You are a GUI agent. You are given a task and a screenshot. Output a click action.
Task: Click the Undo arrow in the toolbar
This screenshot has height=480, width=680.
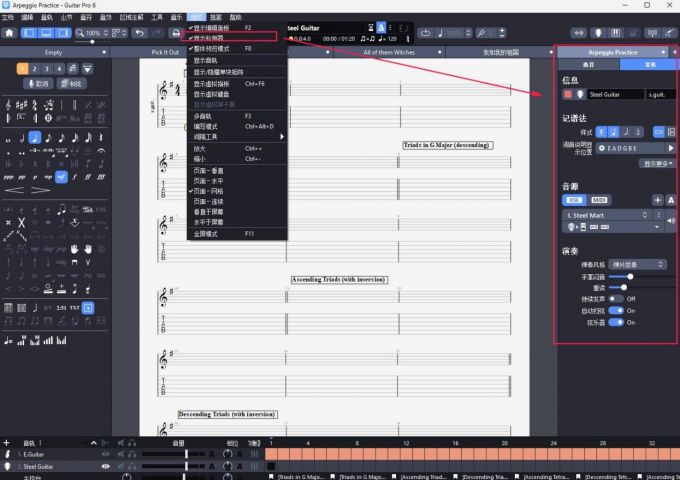tap(139, 32)
